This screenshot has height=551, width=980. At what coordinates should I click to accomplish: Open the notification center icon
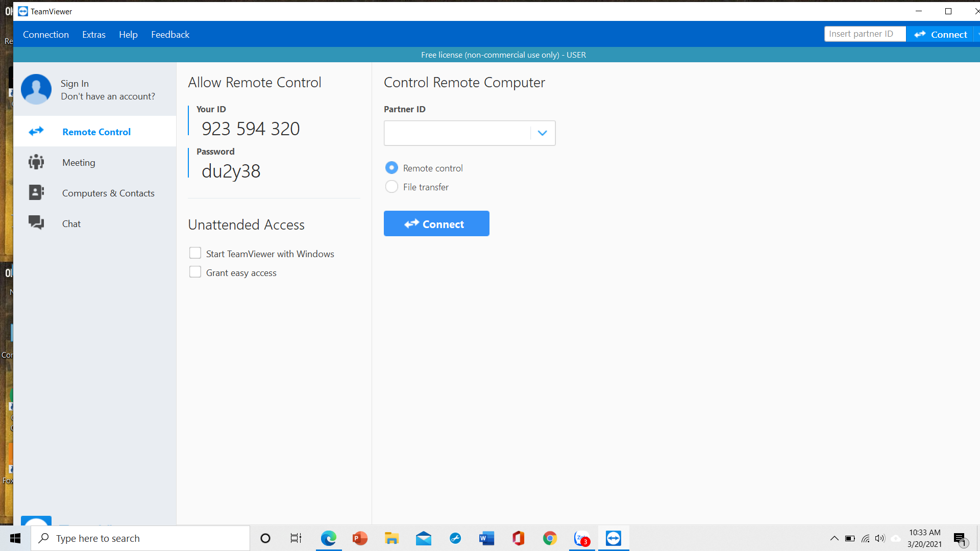(x=960, y=539)
